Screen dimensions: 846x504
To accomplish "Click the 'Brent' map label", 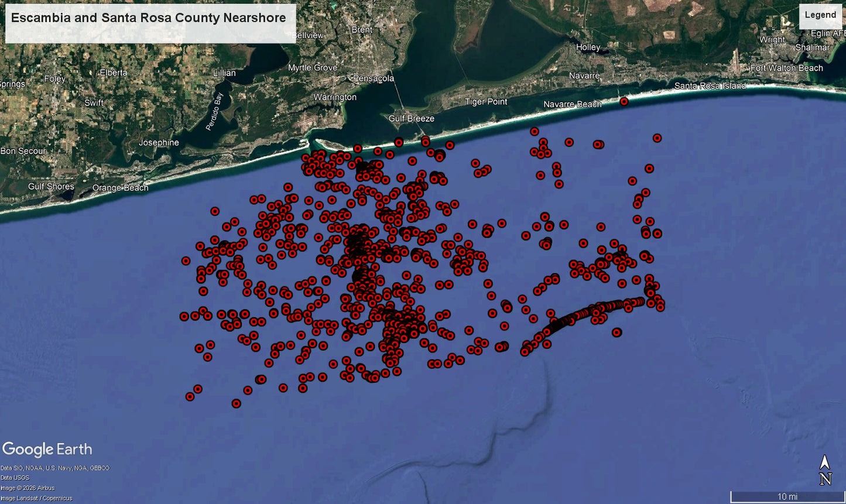I will [x=362, y=30].
